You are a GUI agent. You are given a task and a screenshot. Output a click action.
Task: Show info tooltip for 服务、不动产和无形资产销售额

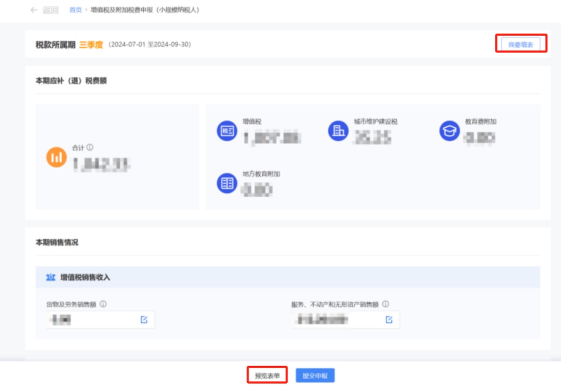pos(385,304)
